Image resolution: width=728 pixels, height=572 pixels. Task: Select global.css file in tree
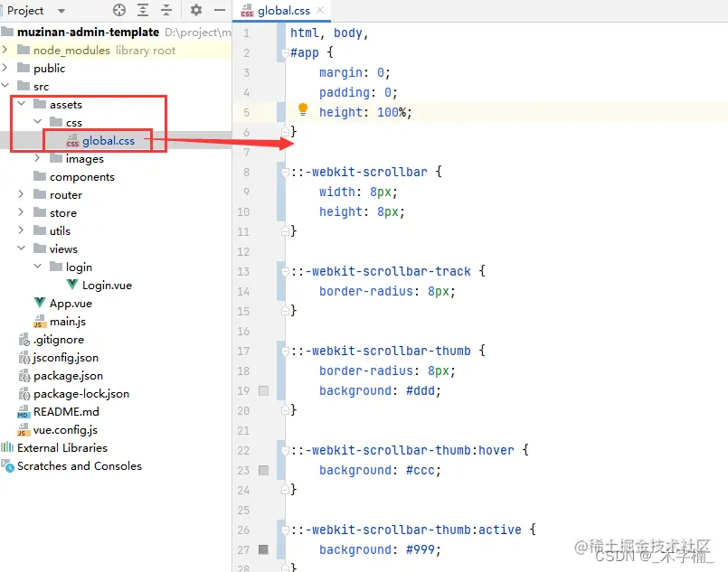(x=109, y=141)
